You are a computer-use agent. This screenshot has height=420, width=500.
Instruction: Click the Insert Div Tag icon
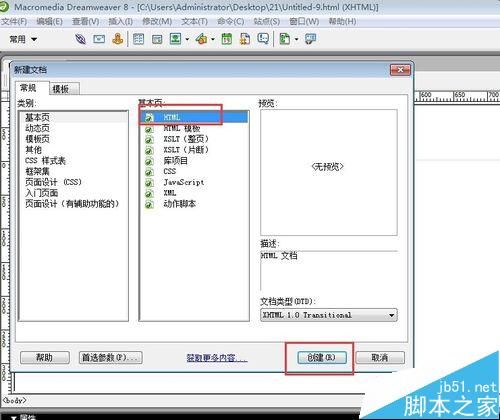point(157,39)
